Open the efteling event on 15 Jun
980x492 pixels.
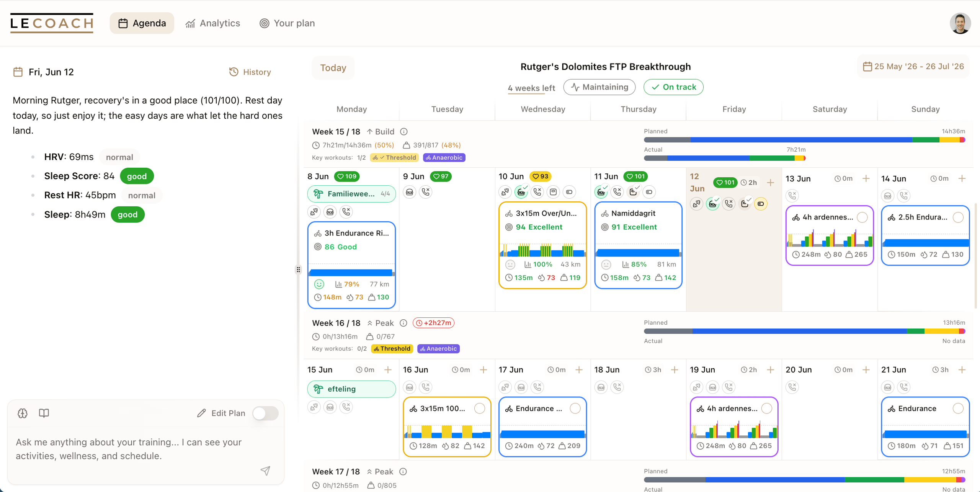pos(351,389)
